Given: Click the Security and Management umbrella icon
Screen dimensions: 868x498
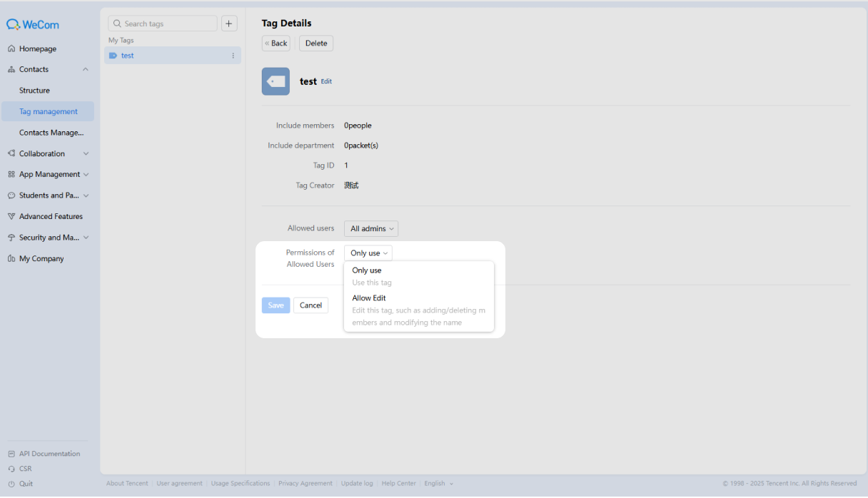Looking at the screenshot, I should pos(11,238).
